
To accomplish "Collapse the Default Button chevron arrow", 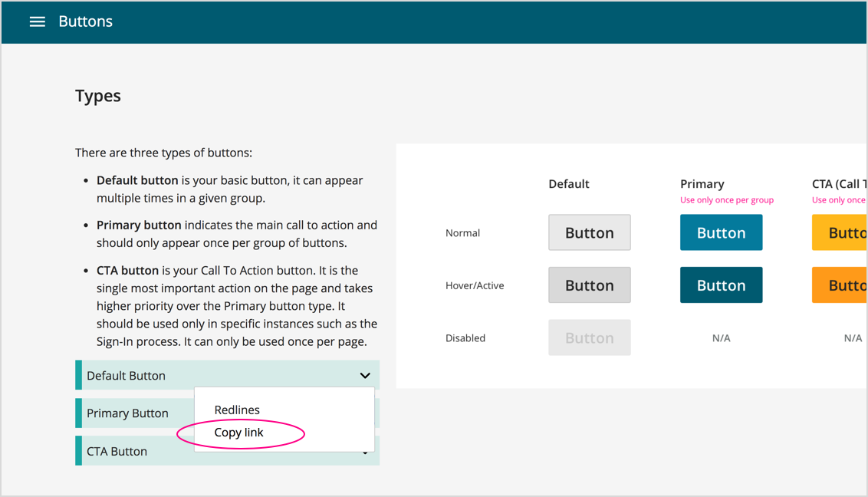I will [x=365, y=376].
